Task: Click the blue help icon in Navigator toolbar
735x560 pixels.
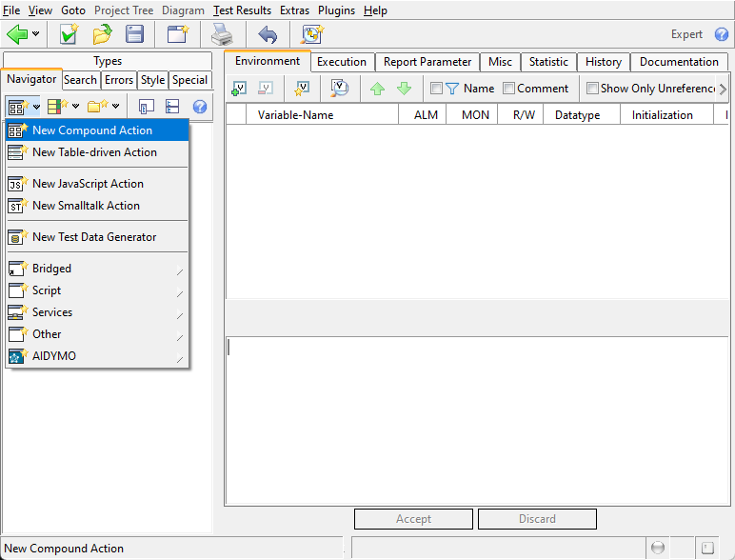Action: (x=200, y=106)
